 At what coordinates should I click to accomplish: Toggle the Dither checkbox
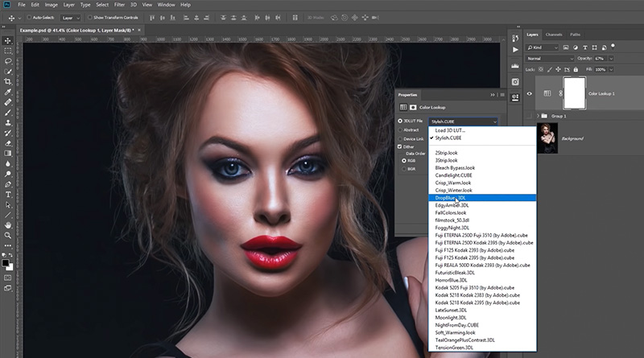click(x=400, y=146)
